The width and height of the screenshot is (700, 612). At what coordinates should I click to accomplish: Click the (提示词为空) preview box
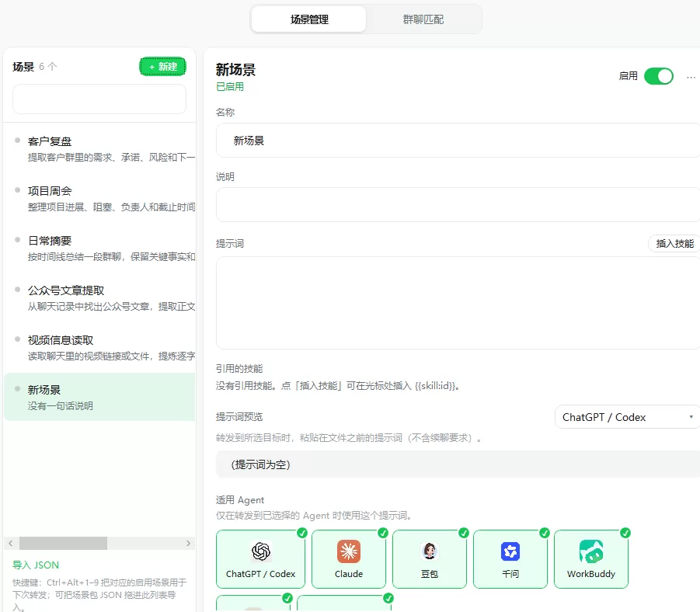tap(458, 464)
